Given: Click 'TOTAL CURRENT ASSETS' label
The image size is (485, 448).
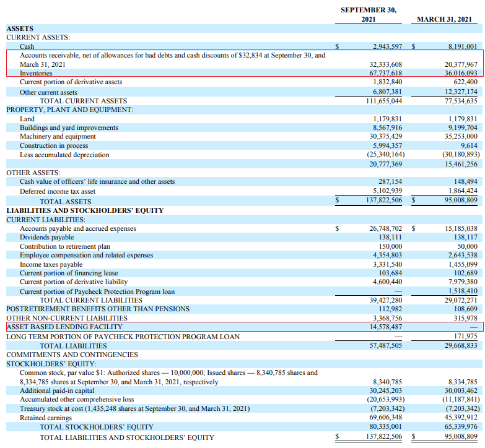Looking at the screenshot, I should tap(84, 101).
